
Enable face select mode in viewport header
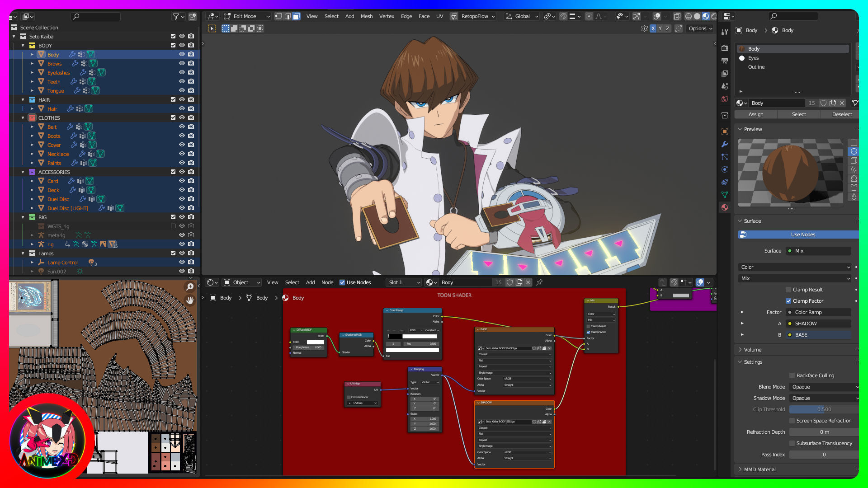click(x=297, y=16)
